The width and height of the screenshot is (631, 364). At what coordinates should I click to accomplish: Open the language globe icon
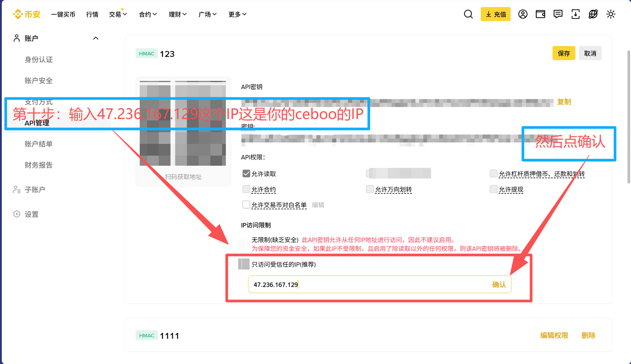[x=593, y=14]
